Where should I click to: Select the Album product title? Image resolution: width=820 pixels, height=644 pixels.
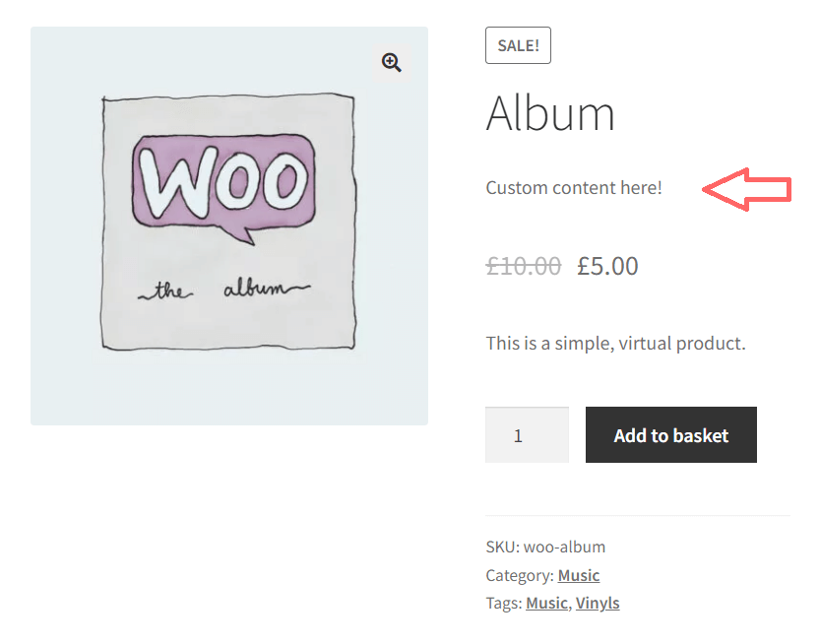(x=550, y=113)
